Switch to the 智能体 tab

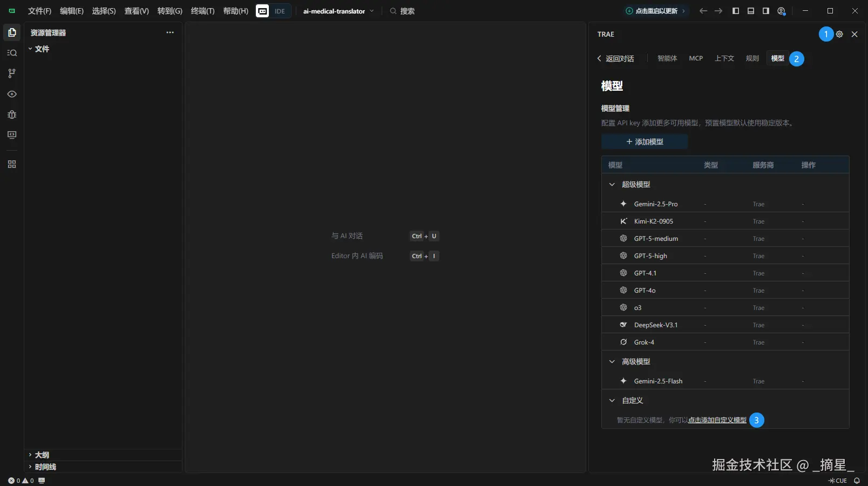667,58
